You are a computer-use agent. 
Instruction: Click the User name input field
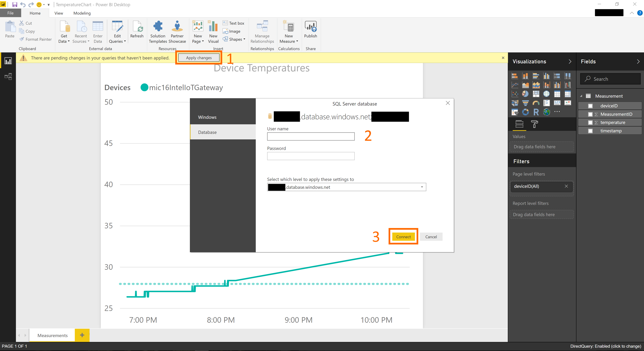pos(311,136)
